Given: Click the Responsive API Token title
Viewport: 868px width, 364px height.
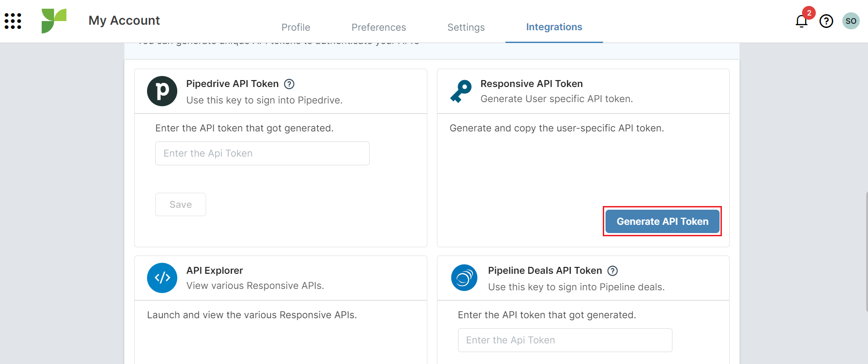Looking at the screenshot, I should point(531,84).
